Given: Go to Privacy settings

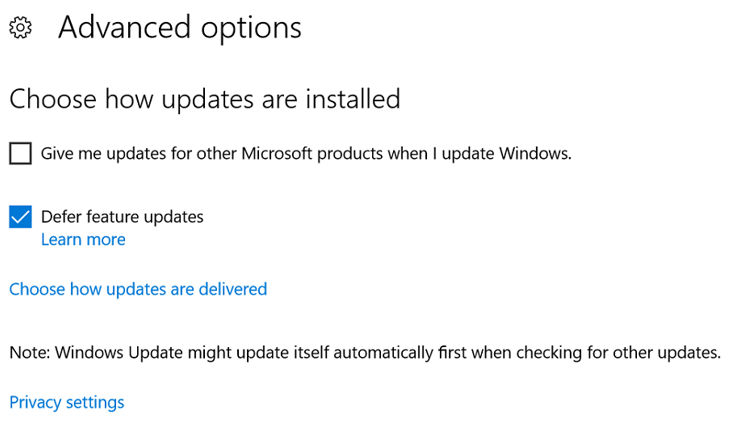Looking at the screenshot, I should [67, 402].
